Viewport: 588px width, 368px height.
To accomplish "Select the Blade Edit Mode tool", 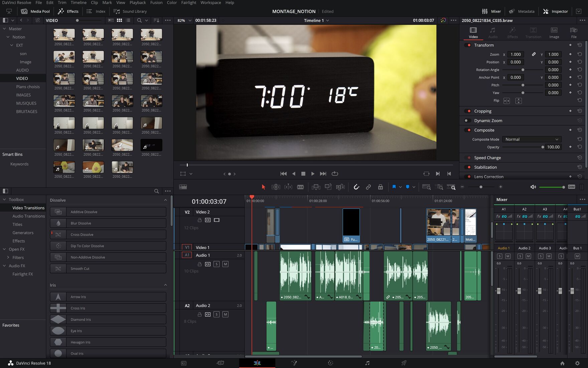I will (x=300, y=187).
